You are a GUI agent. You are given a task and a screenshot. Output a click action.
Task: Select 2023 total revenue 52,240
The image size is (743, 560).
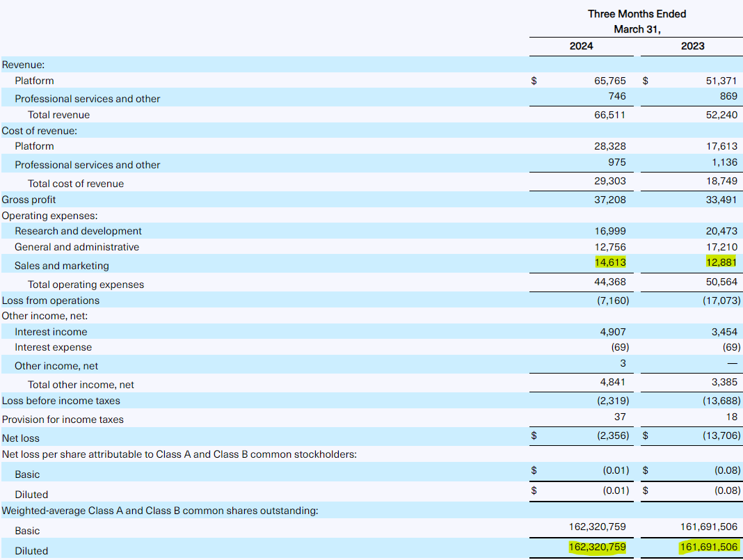[721, 115]
